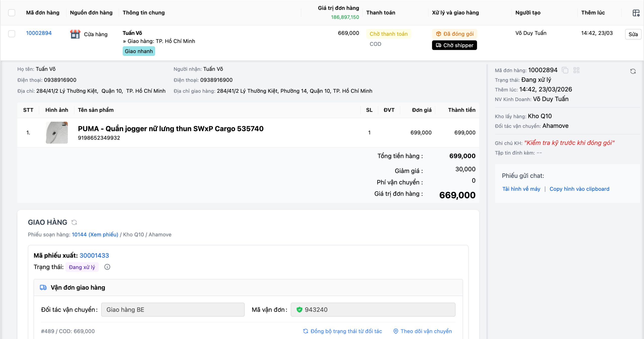Click the PUMA jogger product thumbnail
The height and width of the screenshot is (339, 644).
57,133
